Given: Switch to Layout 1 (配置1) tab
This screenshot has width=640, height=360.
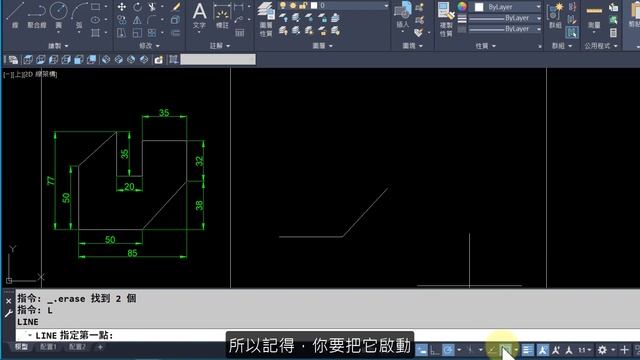Looking at the screenshot, I should click(48, 347).
